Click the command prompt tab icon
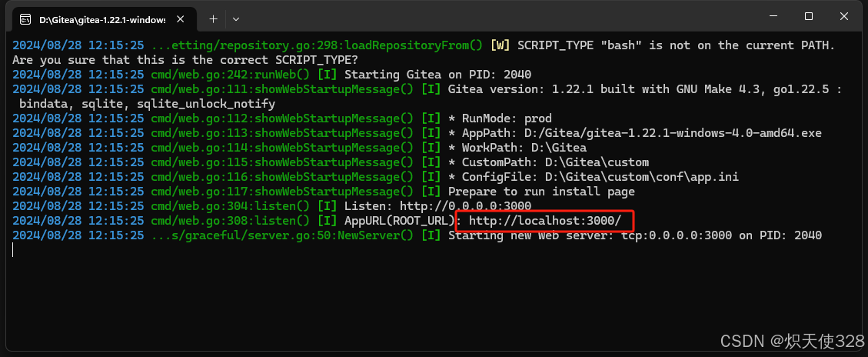 pos(25,19)
